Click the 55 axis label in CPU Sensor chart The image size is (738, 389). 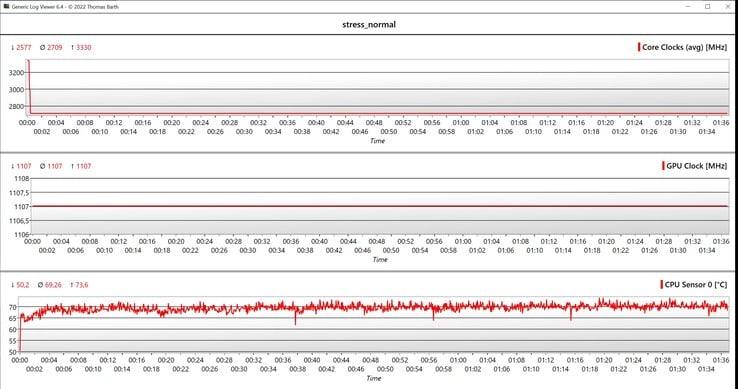click(12, 341)
